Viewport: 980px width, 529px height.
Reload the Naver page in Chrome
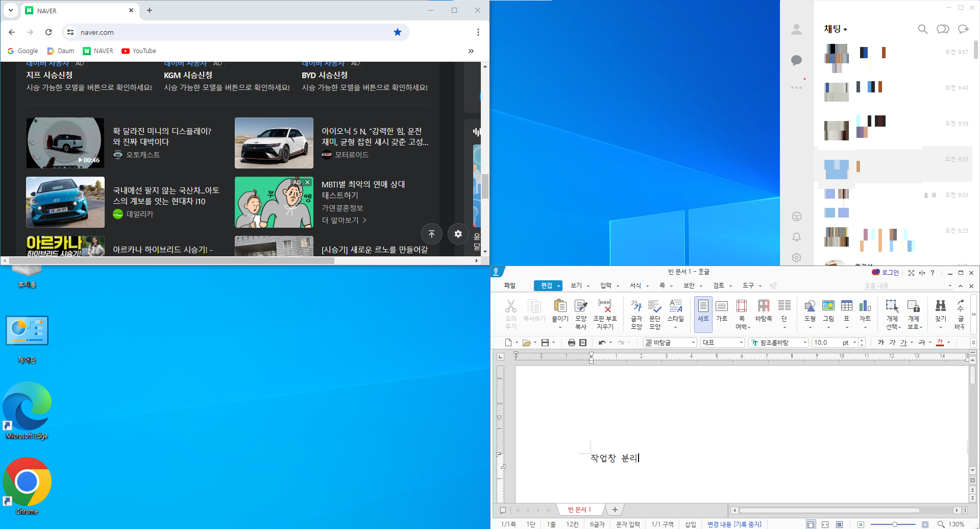(x=48, y=32)
